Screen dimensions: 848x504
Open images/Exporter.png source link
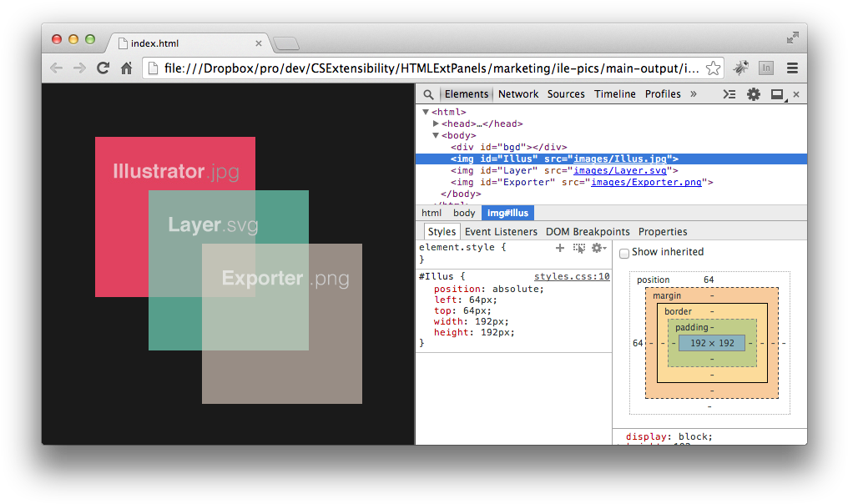click(646, 182)
